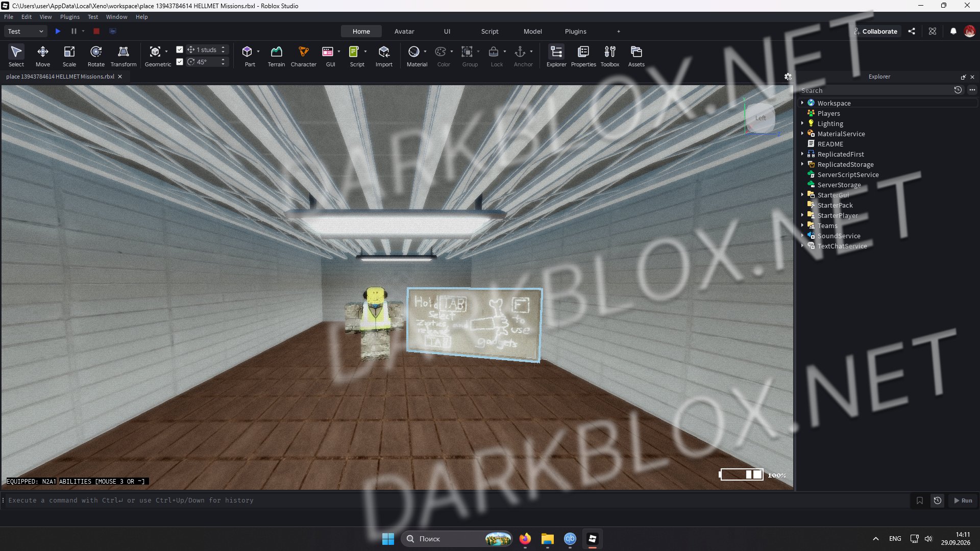Open the Toolbox panel
The height and width of the screenshot is (551, 980).
point(610,56)
